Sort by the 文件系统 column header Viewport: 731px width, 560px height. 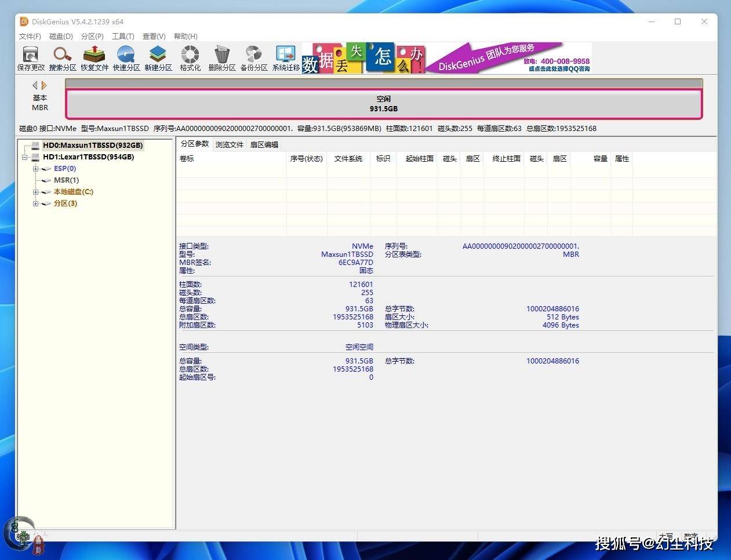click(x=348, y=159)
